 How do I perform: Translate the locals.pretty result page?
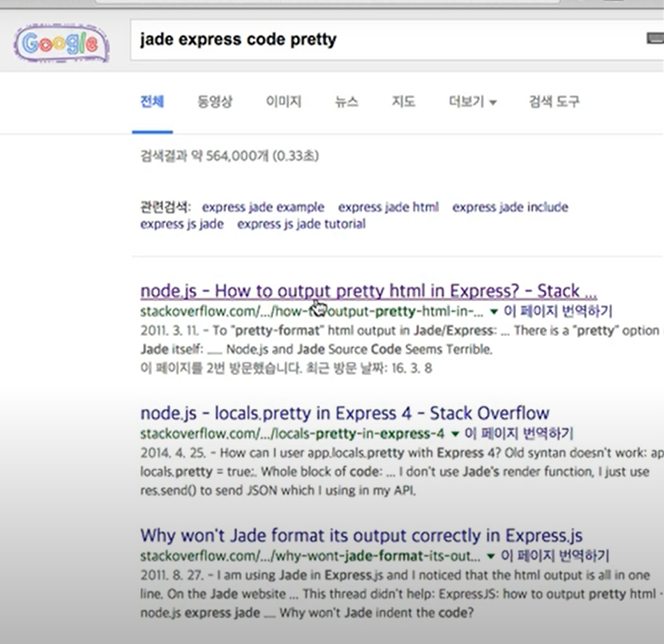519,434
